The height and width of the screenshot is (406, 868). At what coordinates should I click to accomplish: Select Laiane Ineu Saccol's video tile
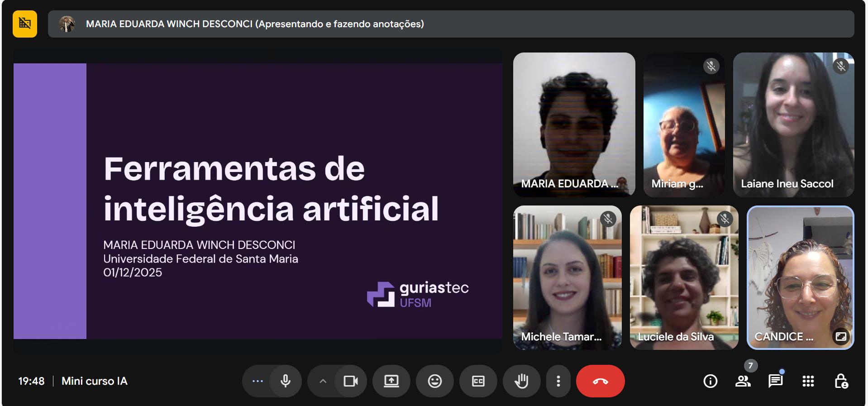793,124
